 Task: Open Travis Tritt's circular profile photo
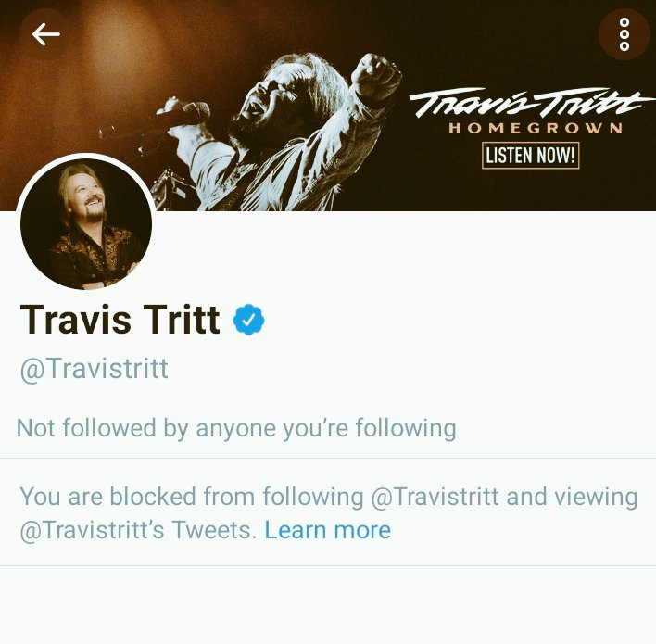(x=86, y=224)
